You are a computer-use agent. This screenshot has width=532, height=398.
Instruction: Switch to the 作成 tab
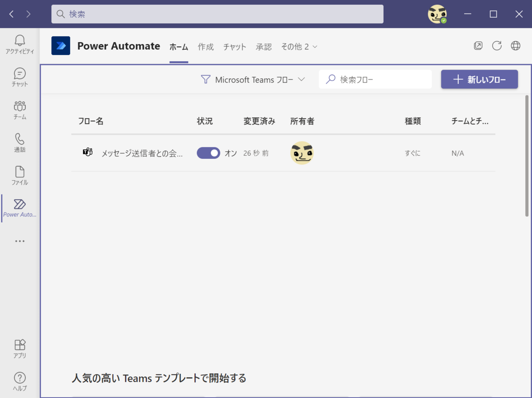(x=206, y=47)
